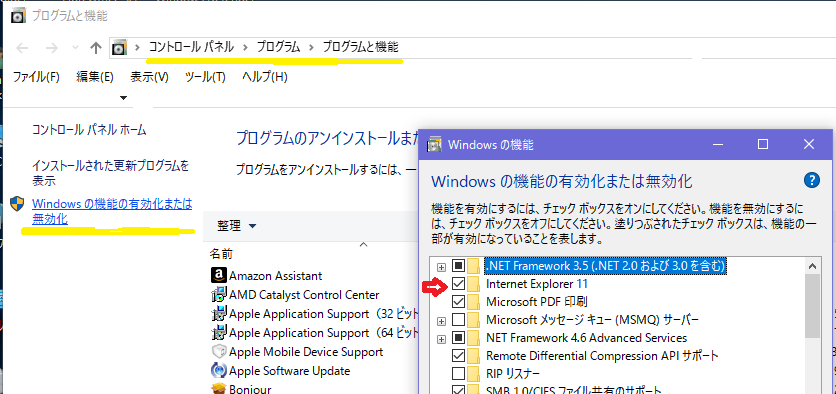Open the recent locations dropdown beside Forward arrow
This screenshot has height=394, width=836.
tap(75, 48)
